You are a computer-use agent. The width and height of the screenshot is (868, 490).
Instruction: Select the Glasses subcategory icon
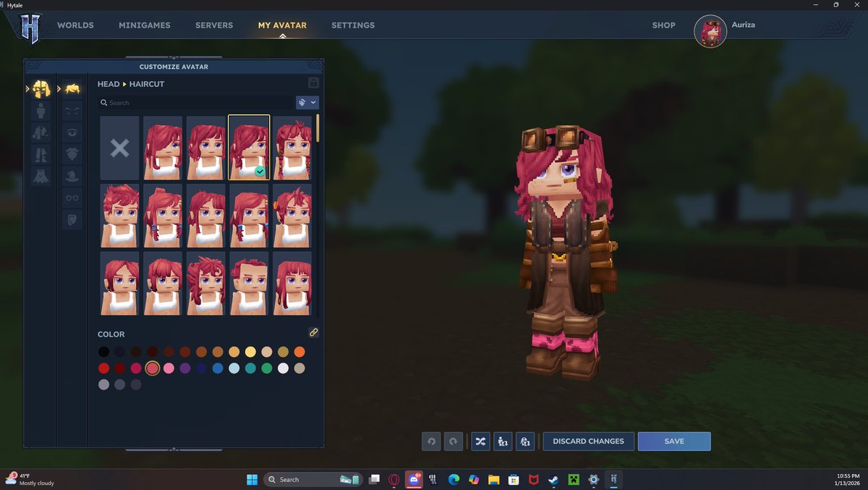pyautogui.click(x=72, y=198)
